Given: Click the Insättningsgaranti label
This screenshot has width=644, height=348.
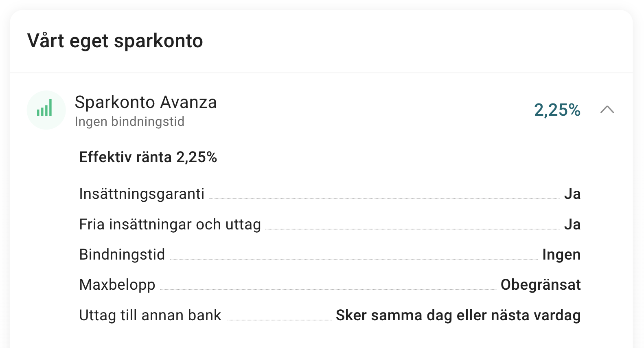Looking at the screenshot, I should point(142,194).
